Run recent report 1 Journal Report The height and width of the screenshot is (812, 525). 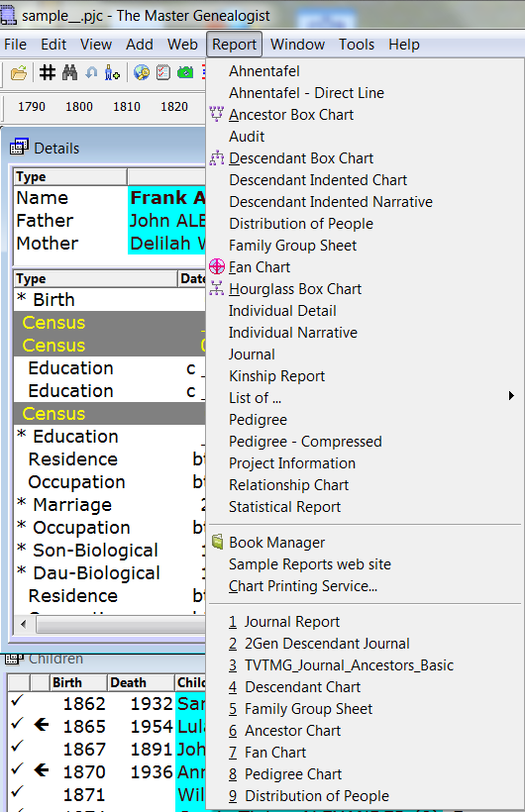point(284,622)
